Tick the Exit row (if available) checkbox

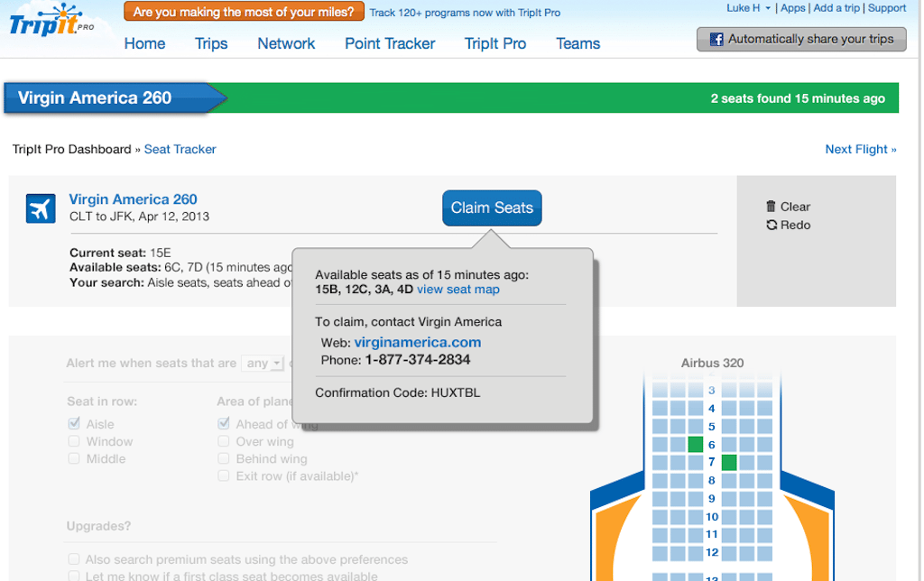[224, 475]
